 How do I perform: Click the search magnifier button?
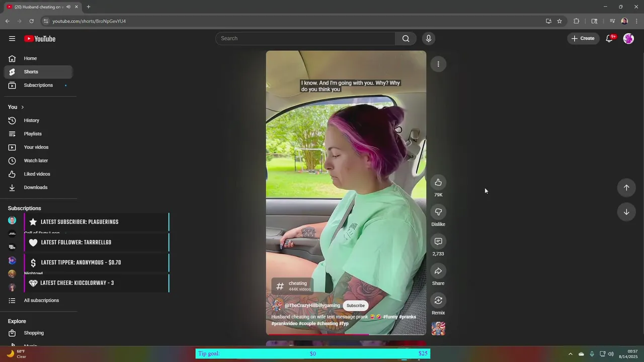(406, 39)
